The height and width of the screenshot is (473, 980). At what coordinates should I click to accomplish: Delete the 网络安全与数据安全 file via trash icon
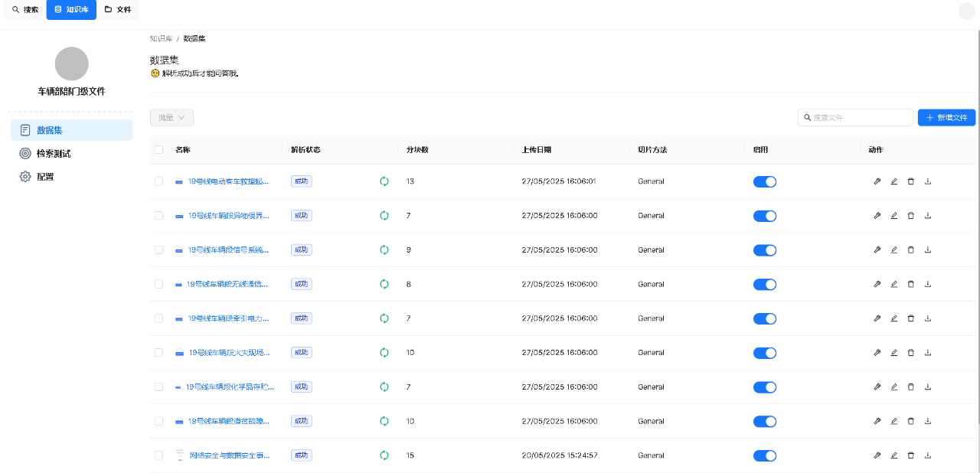(x=910, y=455)
